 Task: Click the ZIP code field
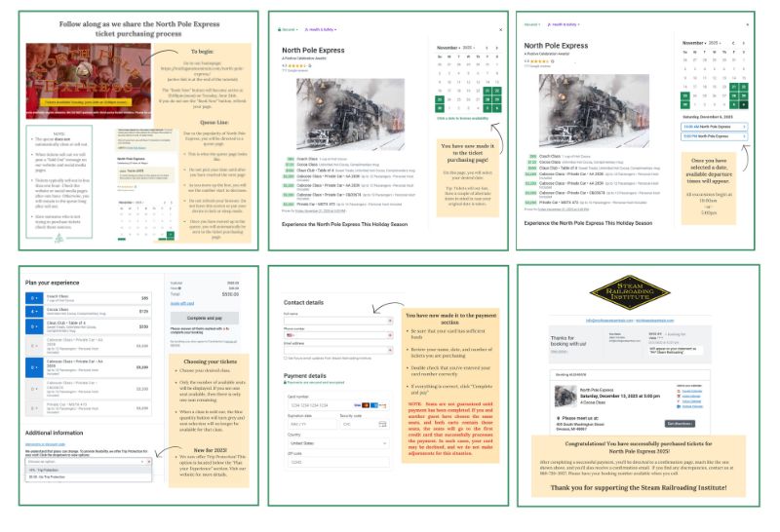click(x=338, y=462)
